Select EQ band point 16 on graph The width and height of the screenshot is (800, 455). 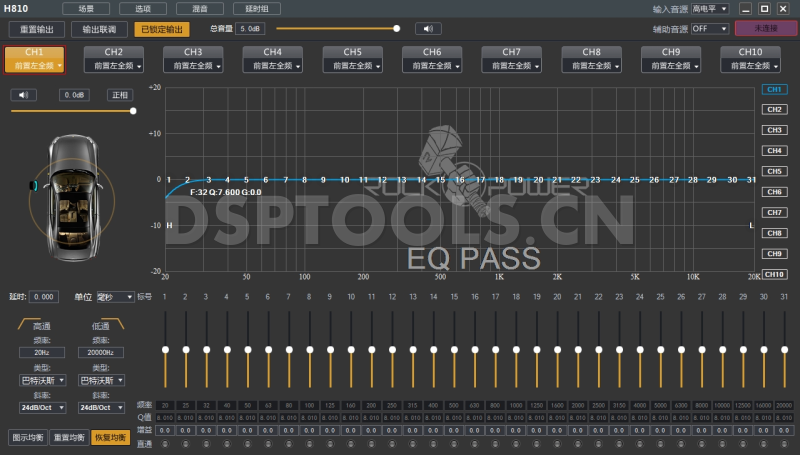pyautogui.click(x=460, y=180)
